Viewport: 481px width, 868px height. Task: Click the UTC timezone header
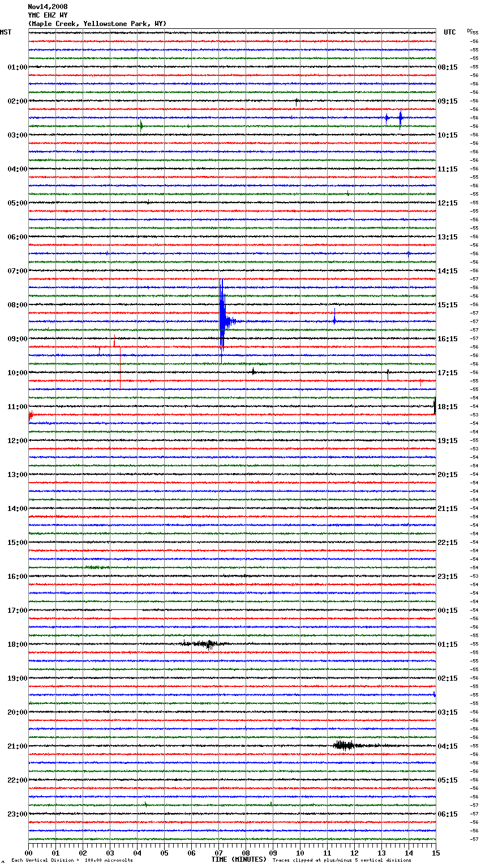450,32
